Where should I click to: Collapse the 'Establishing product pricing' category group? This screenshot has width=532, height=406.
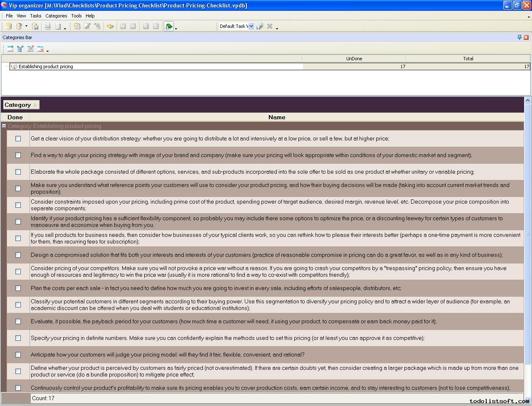(x=4, y=126)
